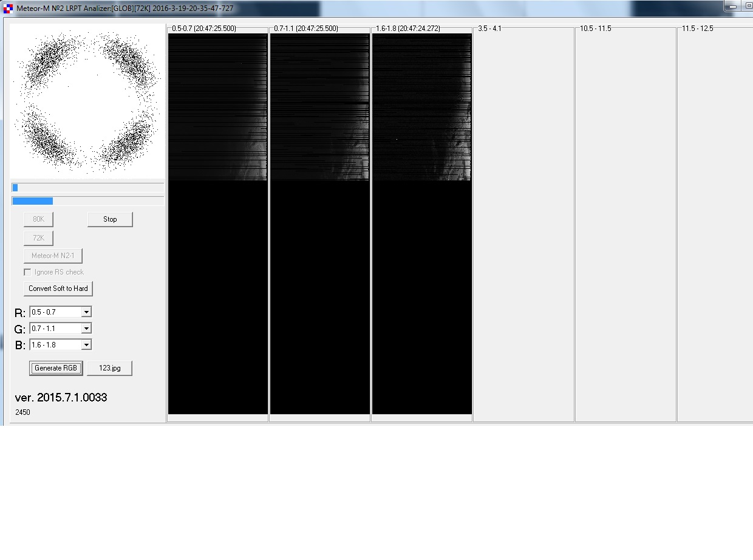Click the lower blue progress bar
This screenshot has height=560, width=753.
coord(87,201)
